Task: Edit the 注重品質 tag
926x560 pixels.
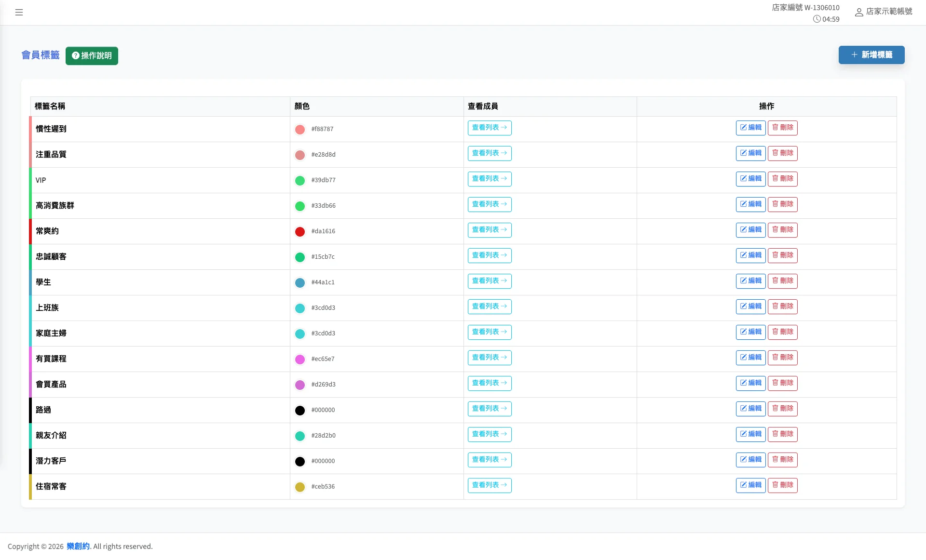Action: click(750, 153)
